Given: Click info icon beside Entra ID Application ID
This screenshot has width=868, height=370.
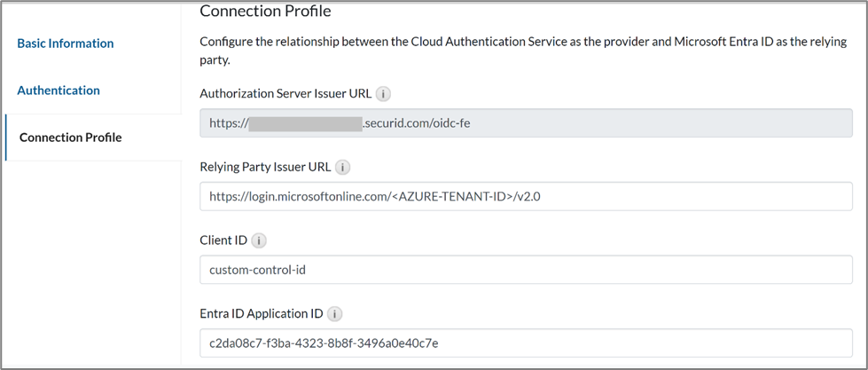Looking at the screenshot, I should coord(335,314).
